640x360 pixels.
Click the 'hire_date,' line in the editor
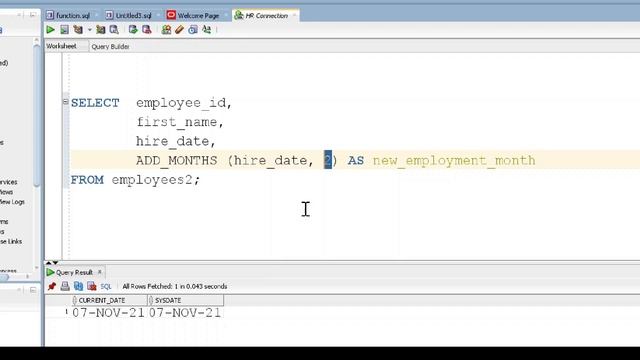(x=176, y=141)
